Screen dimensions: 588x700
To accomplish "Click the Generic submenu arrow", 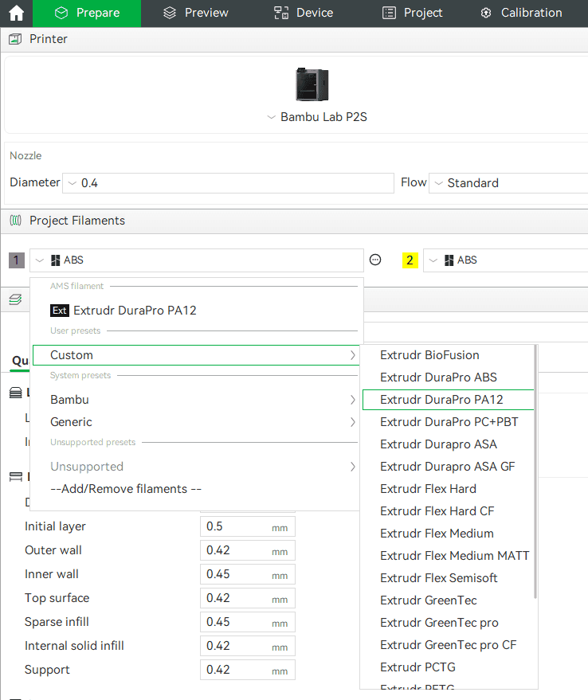I will (352, 422).
